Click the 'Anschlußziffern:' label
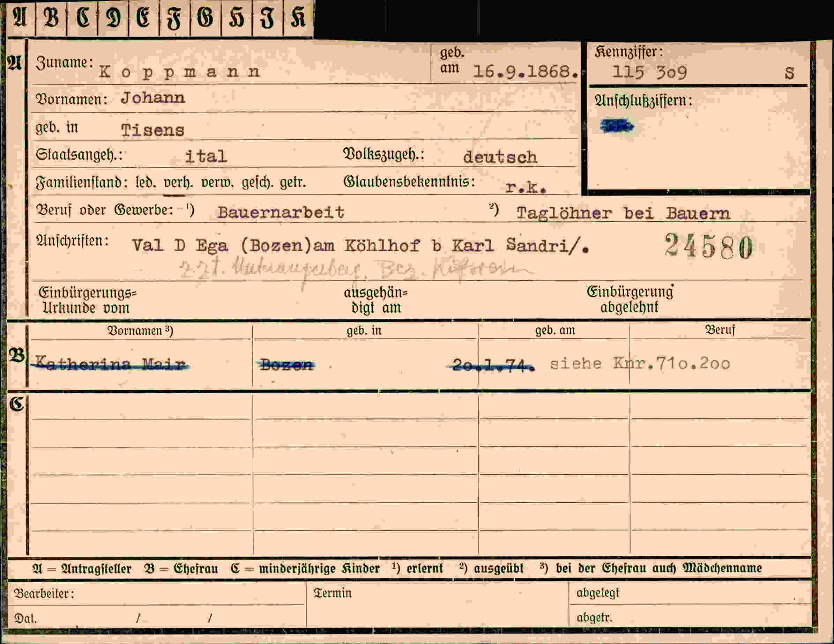Screen dimensions: 834x644 coord(643,101)
